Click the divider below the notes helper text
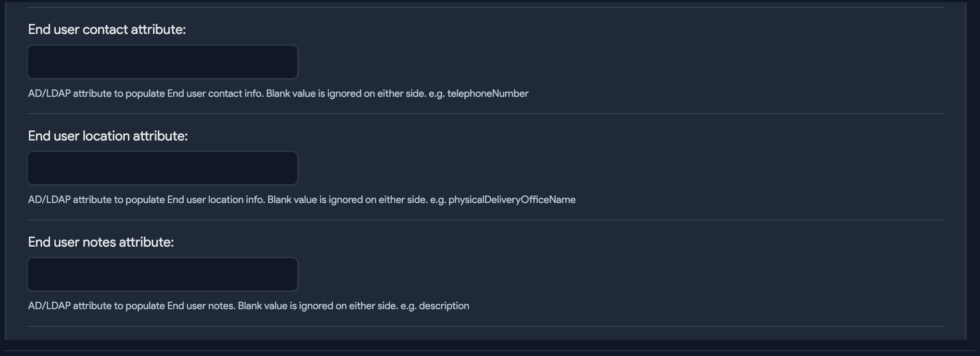The image size is (980, 356). point(487,326)
